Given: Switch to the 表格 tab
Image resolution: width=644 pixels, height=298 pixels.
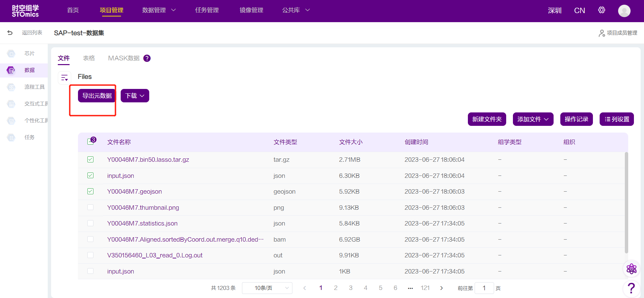Looking at the screenshot, I should [89, 58].
